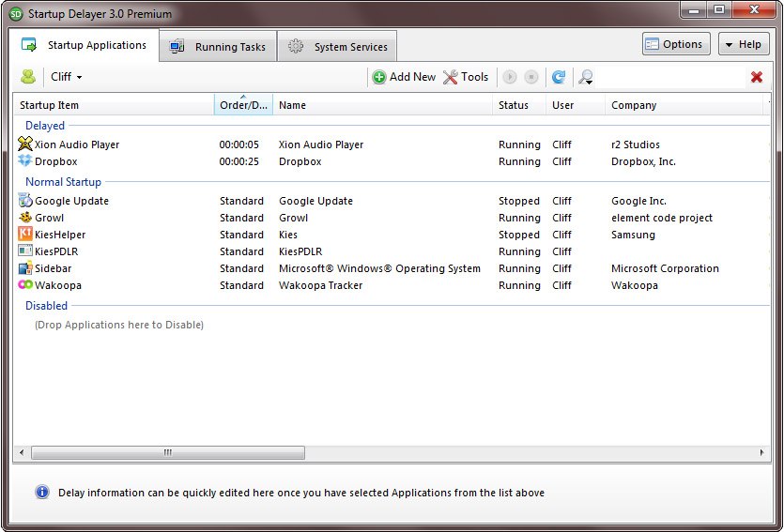Image resolution: width=784 pixels, height=532 pixels.
Task: Click the magnifier search icon
Action: pos(586,77)
